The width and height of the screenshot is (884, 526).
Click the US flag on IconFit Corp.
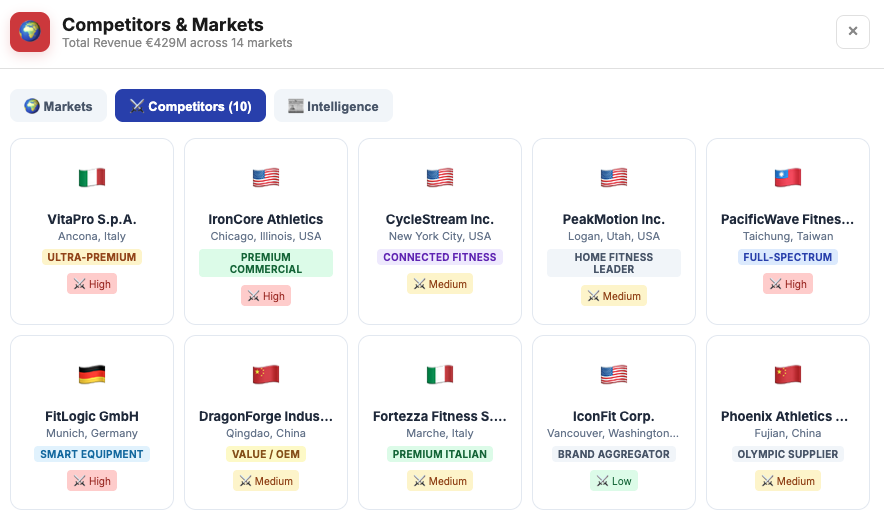click(x=614, y=375)
